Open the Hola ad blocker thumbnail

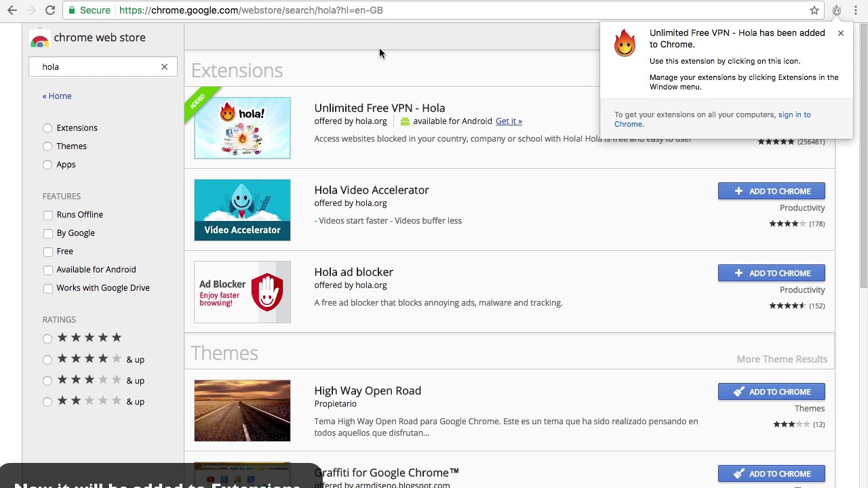tap(242, 292)
